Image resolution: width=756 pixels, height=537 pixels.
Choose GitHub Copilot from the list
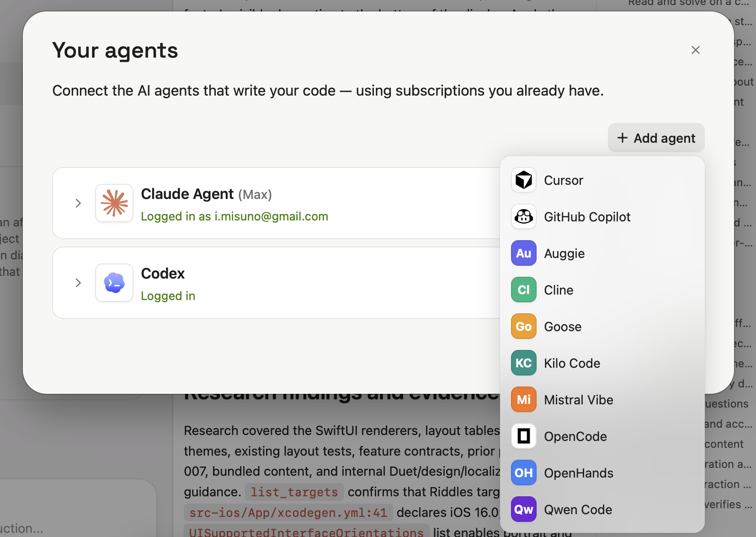tap(602, 217)
